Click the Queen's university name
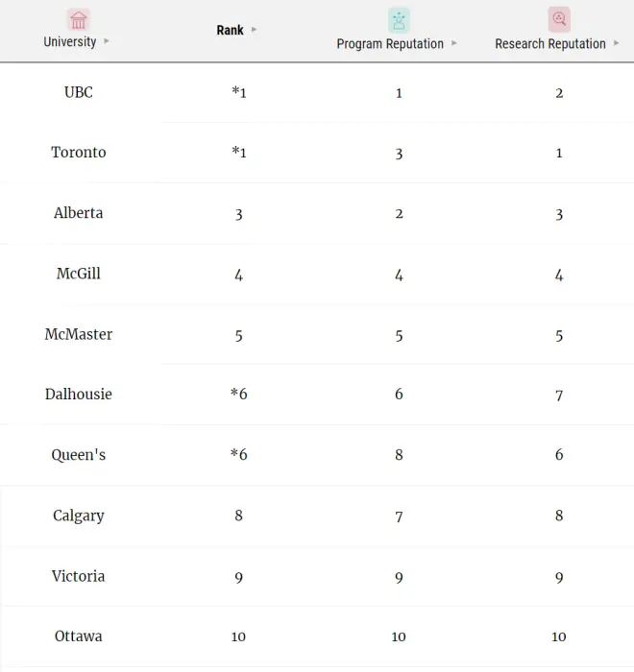The width and height of the screenshot is (634, 672). pyautogui.click(x=79, y=455)
